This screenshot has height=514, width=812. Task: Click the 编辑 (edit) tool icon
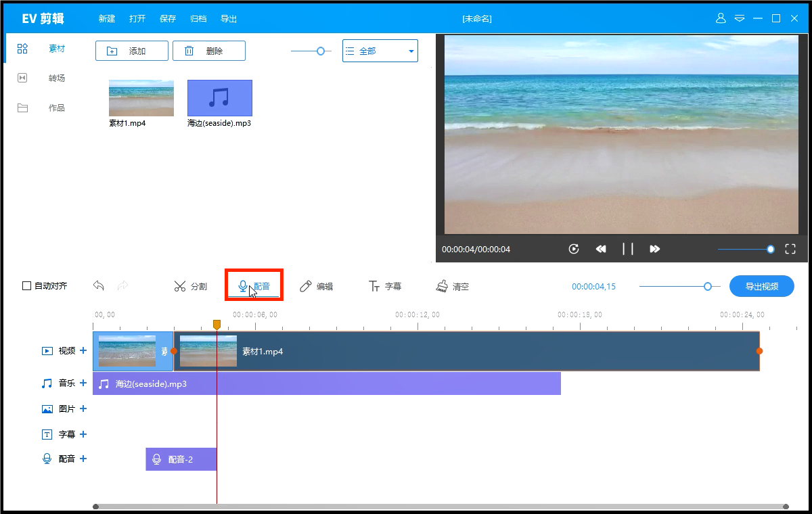pos(318,285)
